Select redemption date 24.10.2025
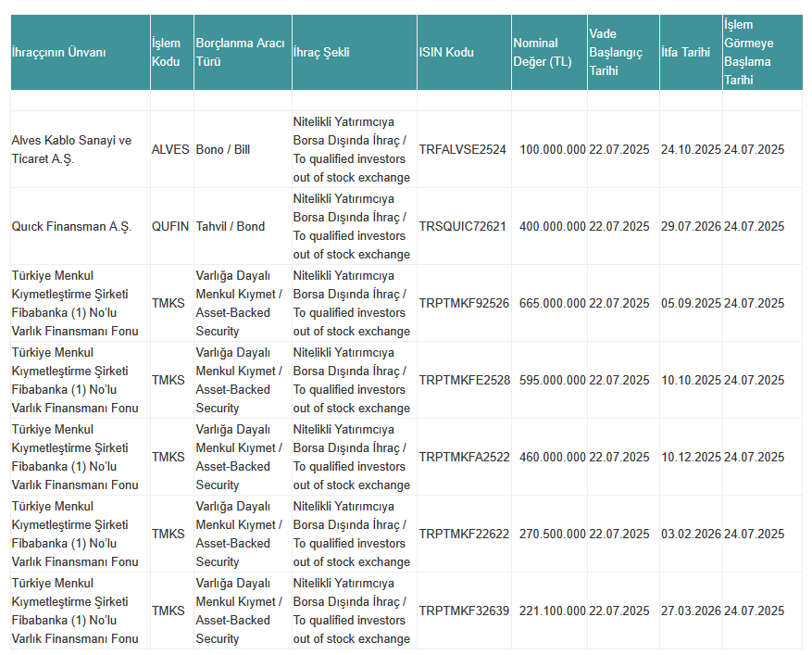Image resolution: width=812 pixels, height=655 pixels. [x=691, y=149]
